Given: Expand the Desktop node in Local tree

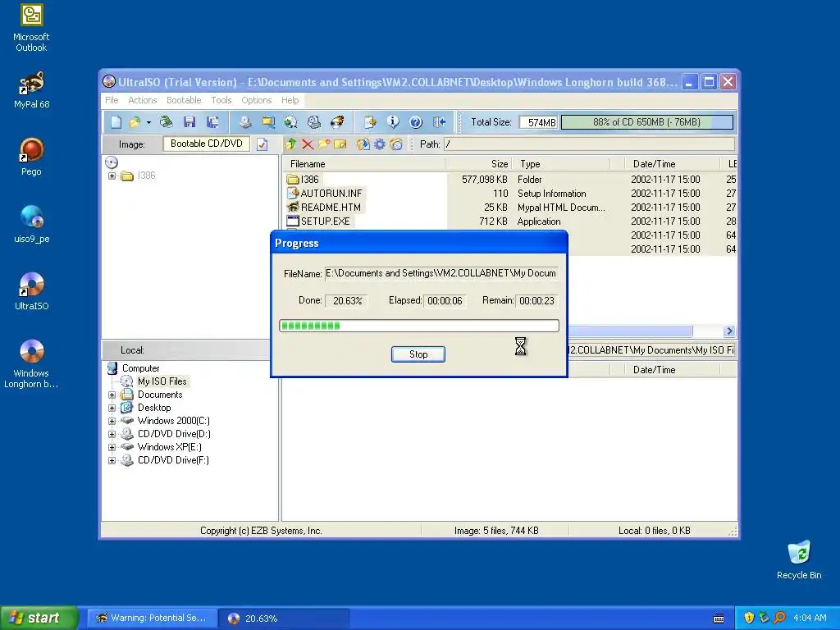Looking at the screenshot, I should coord(112,408).
